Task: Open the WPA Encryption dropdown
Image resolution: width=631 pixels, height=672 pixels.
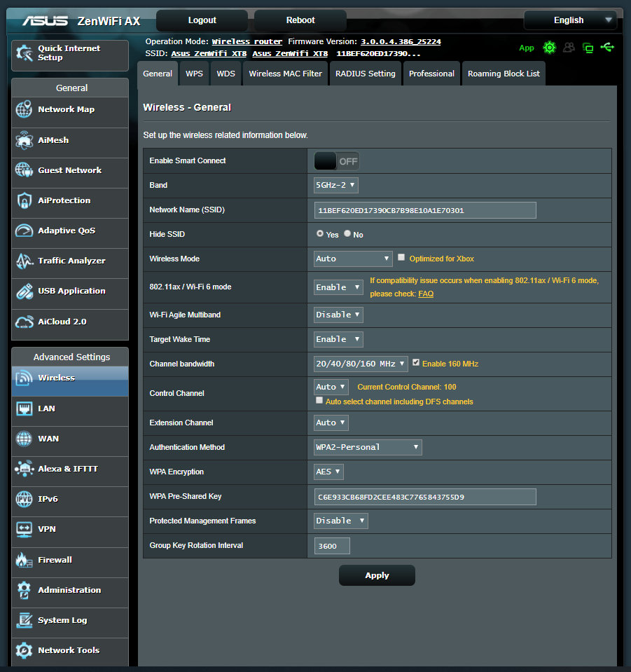Action: [328, 472]
